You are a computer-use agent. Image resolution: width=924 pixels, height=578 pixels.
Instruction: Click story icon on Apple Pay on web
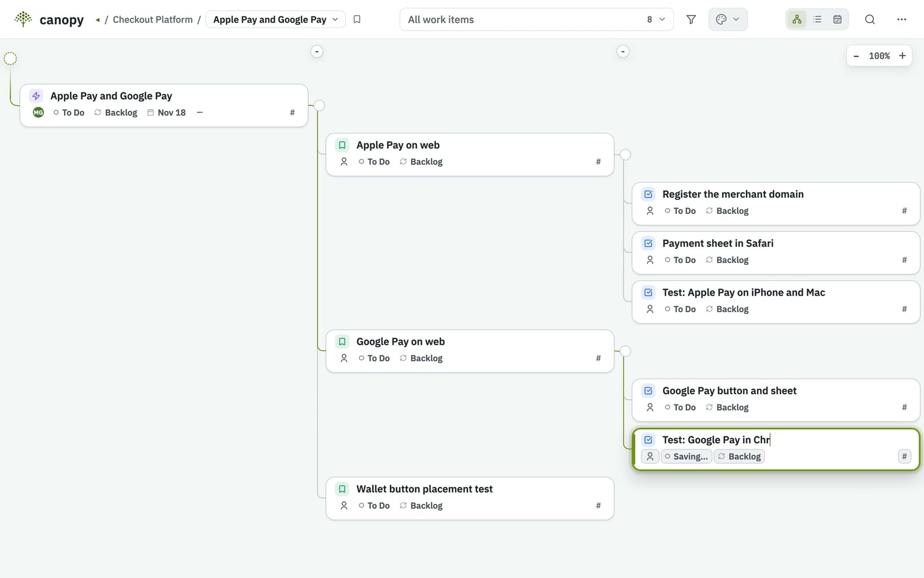coord(342,145)
